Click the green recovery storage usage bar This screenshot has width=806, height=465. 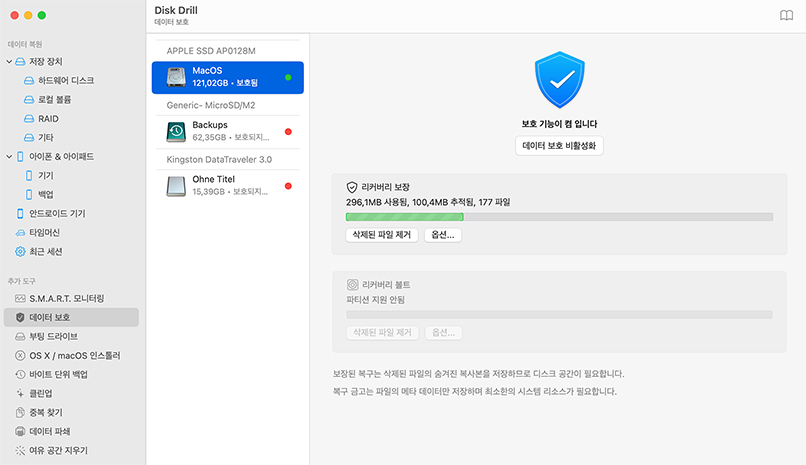pos(404,217)
